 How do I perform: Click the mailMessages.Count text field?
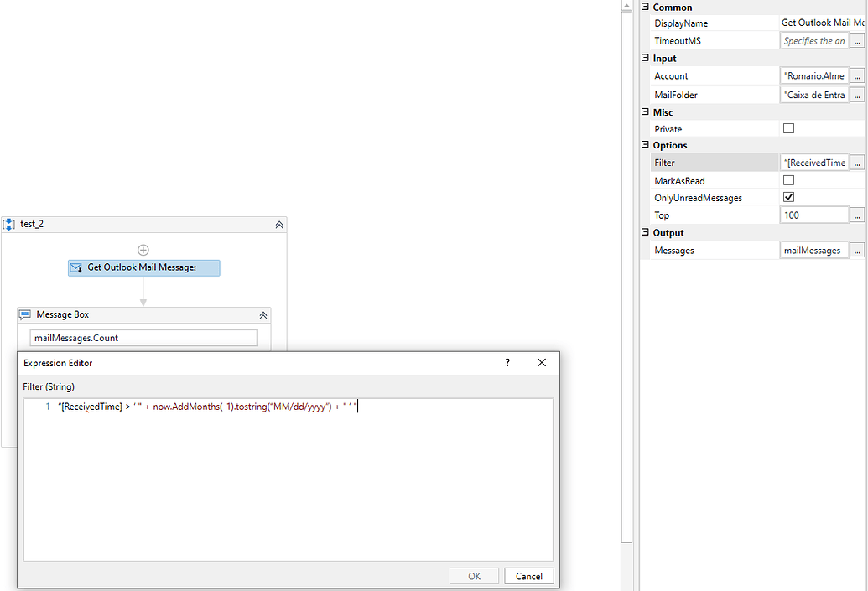point(144,338)
